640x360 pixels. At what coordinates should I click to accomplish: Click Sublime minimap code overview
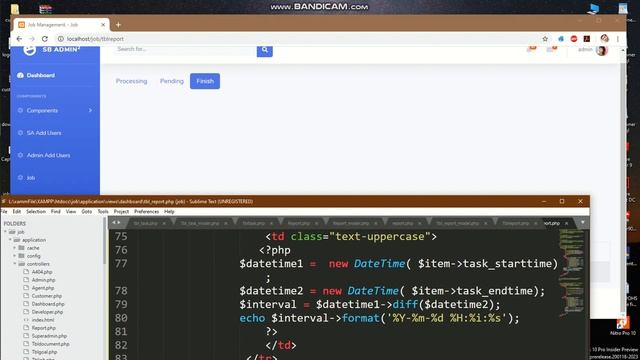[572, 273]
